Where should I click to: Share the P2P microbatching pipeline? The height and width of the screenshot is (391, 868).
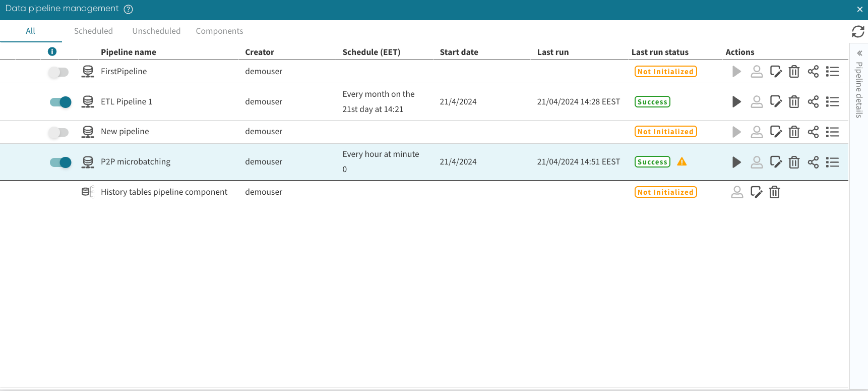pyautogui.click(x=813, y=162)
